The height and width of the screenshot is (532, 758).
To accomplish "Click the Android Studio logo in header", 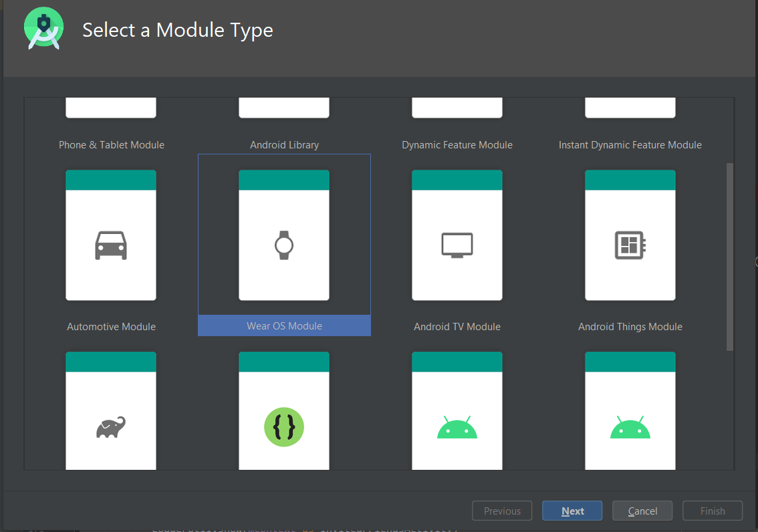I will [44, 29].
